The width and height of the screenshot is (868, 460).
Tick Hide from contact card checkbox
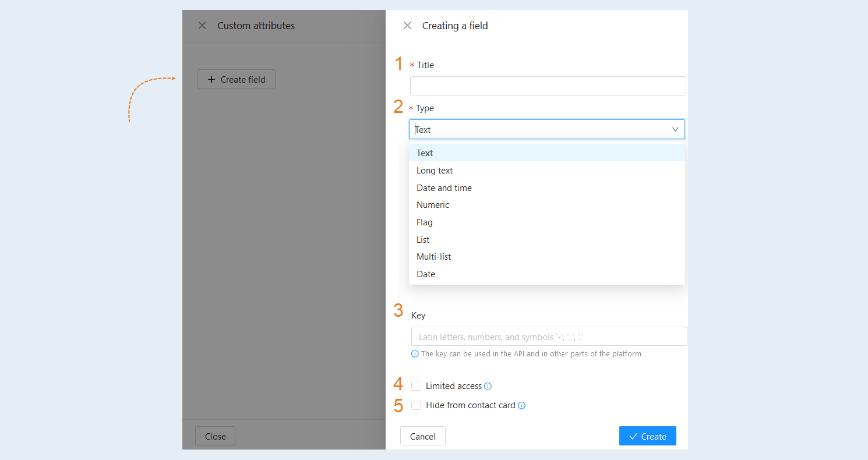tap(417, 405)
